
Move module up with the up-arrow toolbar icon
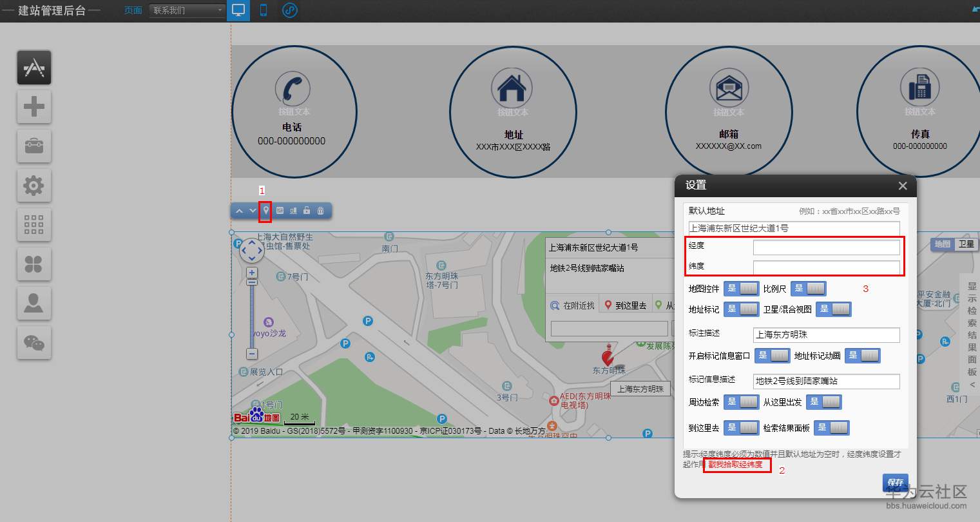[x=239, y=211]
